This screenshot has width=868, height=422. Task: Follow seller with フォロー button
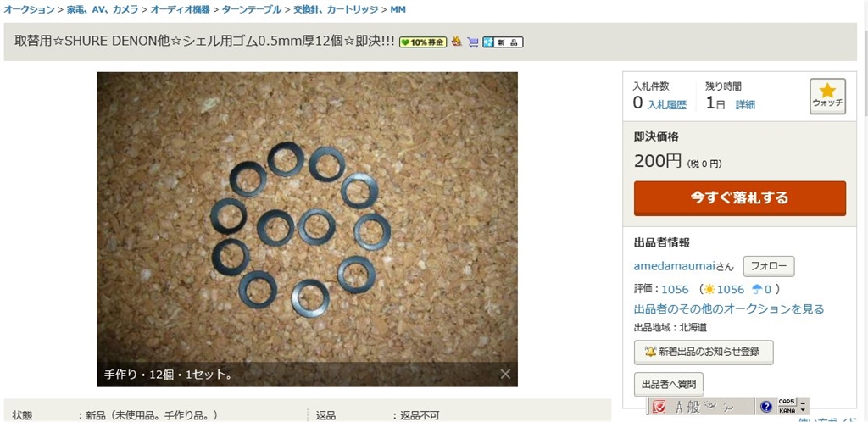click(768, 266)
